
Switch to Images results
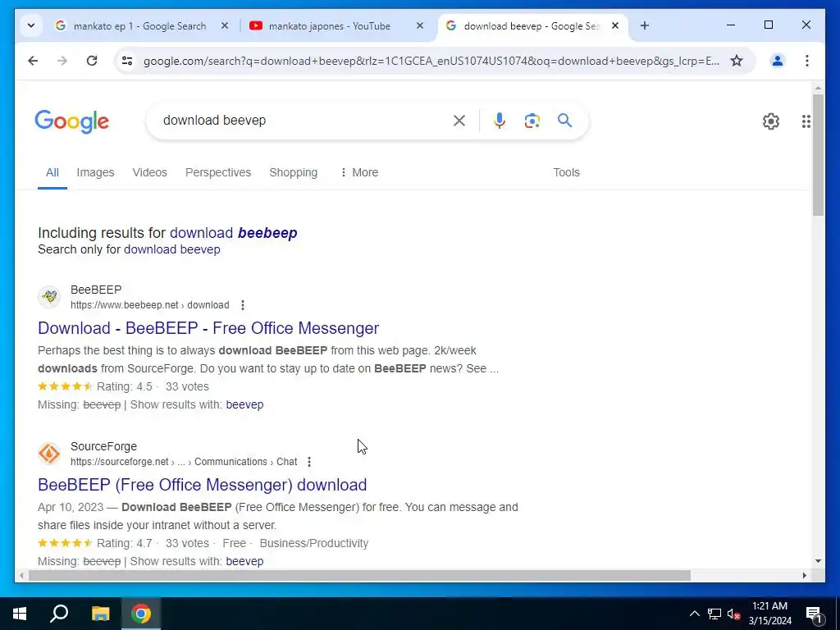click(x=95, y=172)
